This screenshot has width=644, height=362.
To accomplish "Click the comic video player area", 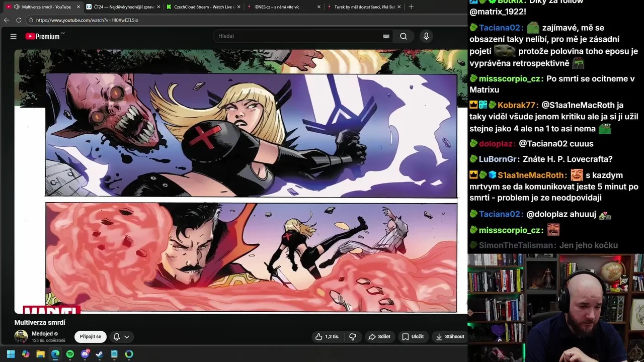I will click(x=240, y=181).
